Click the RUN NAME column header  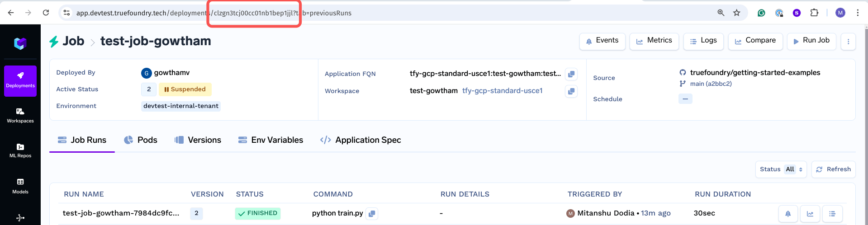click(84, 194)
